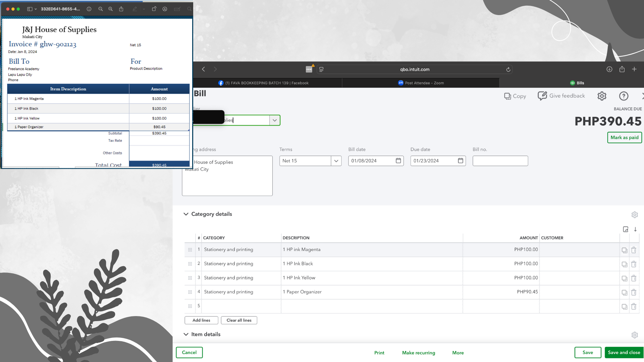Screen dimensions: 644x362
Task: Click Give feedback icon
Action: click(542, 96)
